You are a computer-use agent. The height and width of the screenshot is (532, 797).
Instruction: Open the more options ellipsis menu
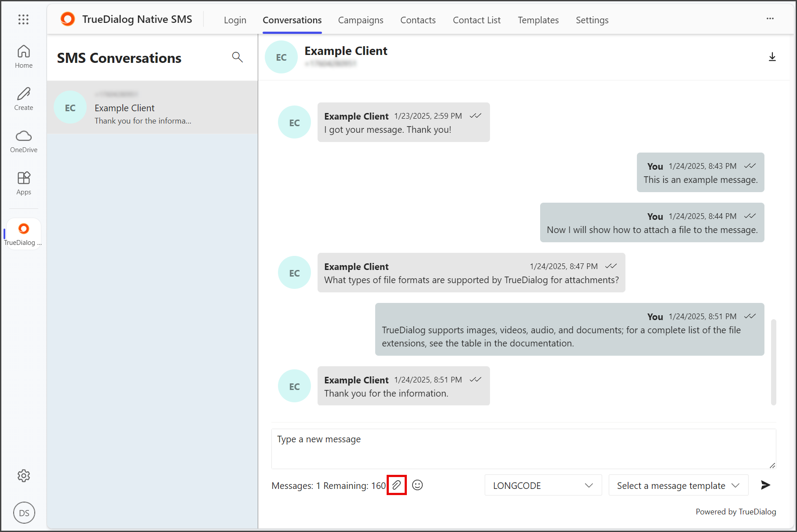tap(770, 19)
